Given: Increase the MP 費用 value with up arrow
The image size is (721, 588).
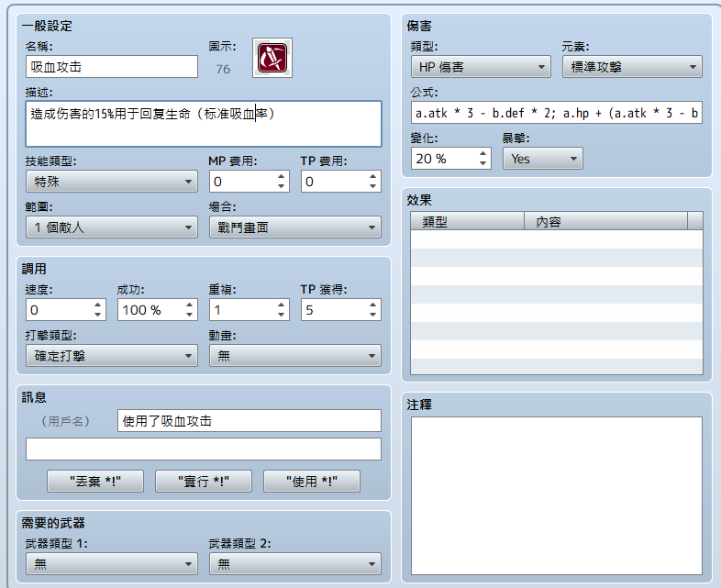Looking at the screenshot, I should tap(281, 176).
